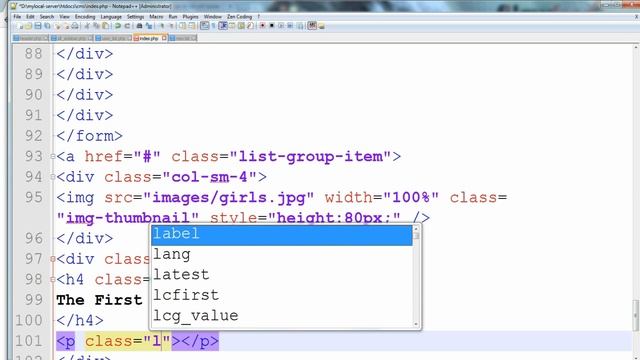Image resolution: width=640 pixels, height=360 pixels.
Task: Open the Macro menu
Action: click(x=156, y=17)
